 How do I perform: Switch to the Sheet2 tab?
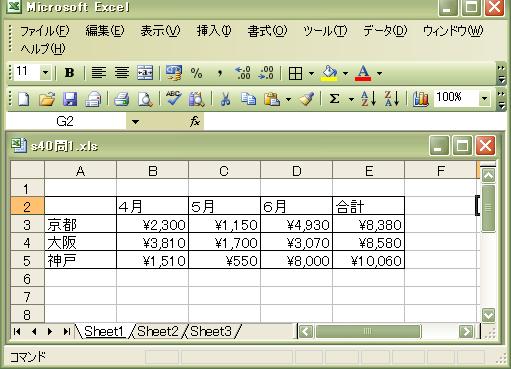click(158, 331)
